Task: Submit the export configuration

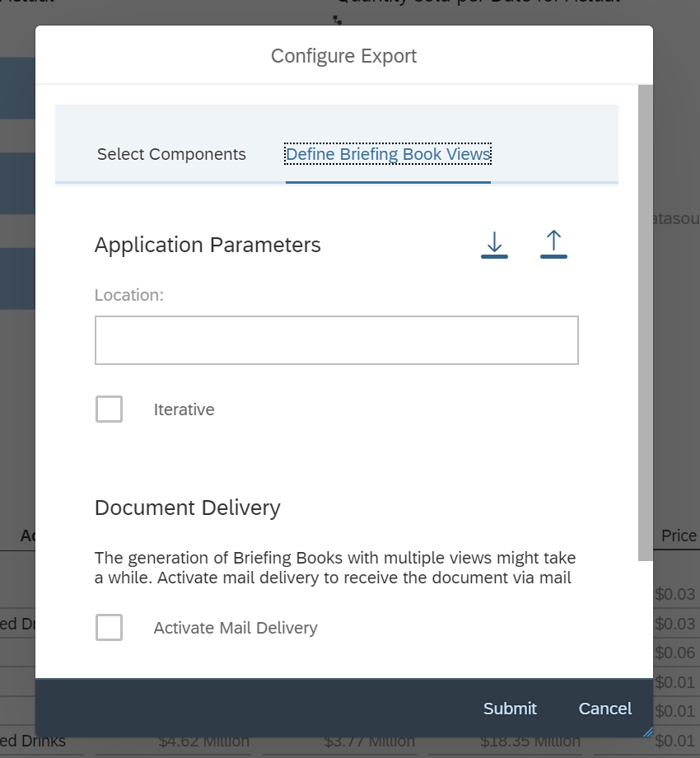Action: click(510, 709)
